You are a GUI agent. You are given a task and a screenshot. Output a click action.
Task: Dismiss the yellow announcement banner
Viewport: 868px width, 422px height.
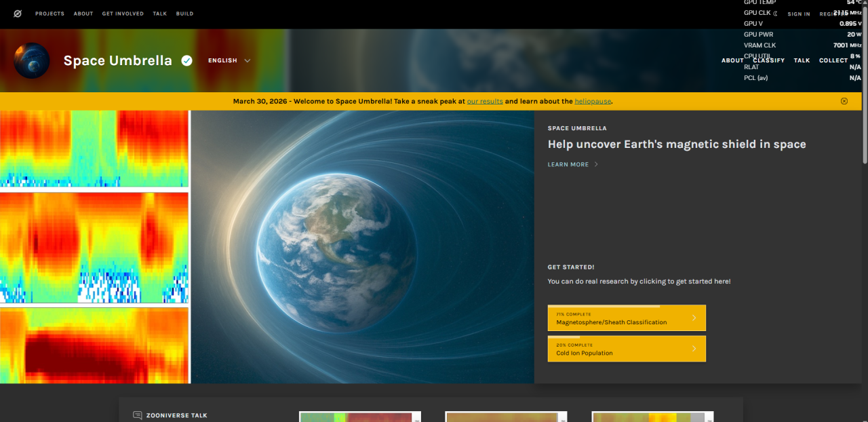[844, 101]
